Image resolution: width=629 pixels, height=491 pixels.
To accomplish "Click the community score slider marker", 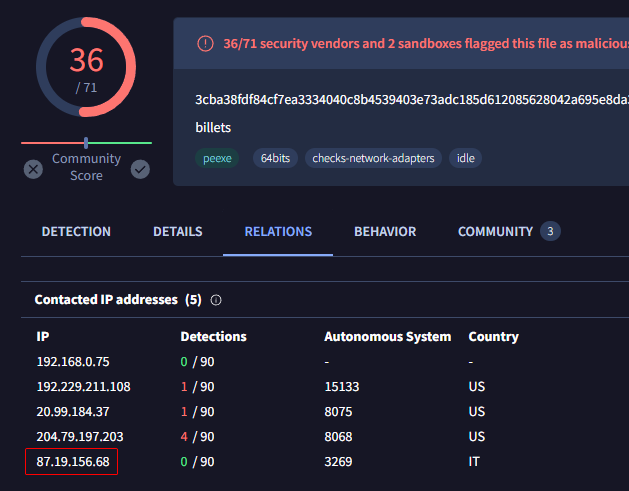I will [x=86, y=142].
